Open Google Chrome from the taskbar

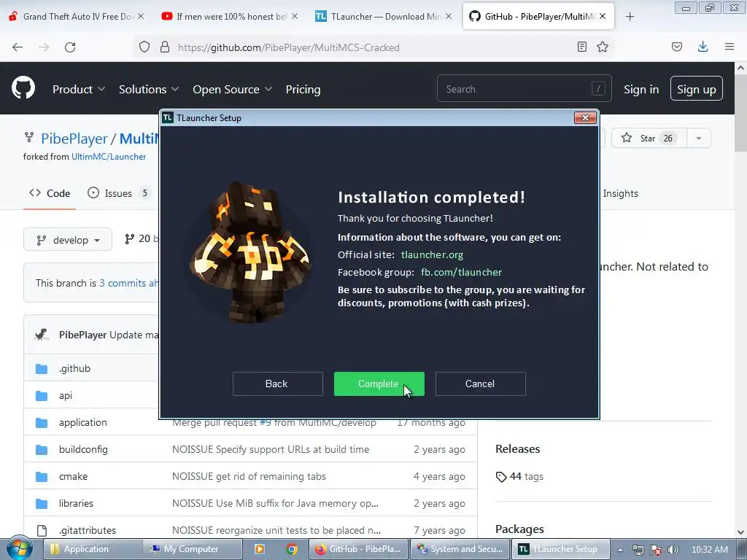pos(292,549)
